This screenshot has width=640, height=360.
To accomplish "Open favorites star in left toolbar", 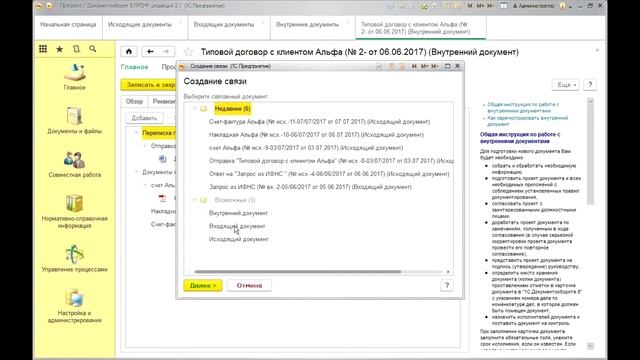I will tap(60, 49).
